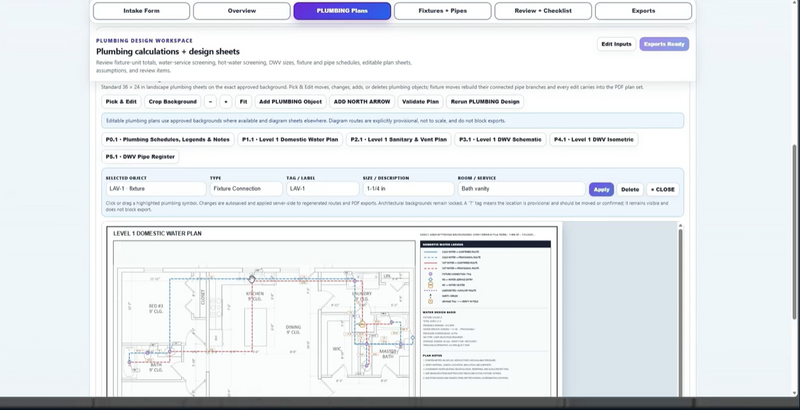
Task: Click the DINING room label
Action: coord(293,327)
